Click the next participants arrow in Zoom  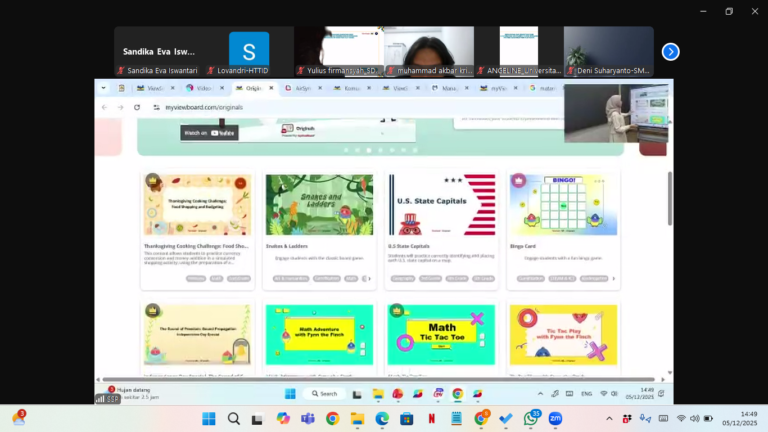(670, 51)
